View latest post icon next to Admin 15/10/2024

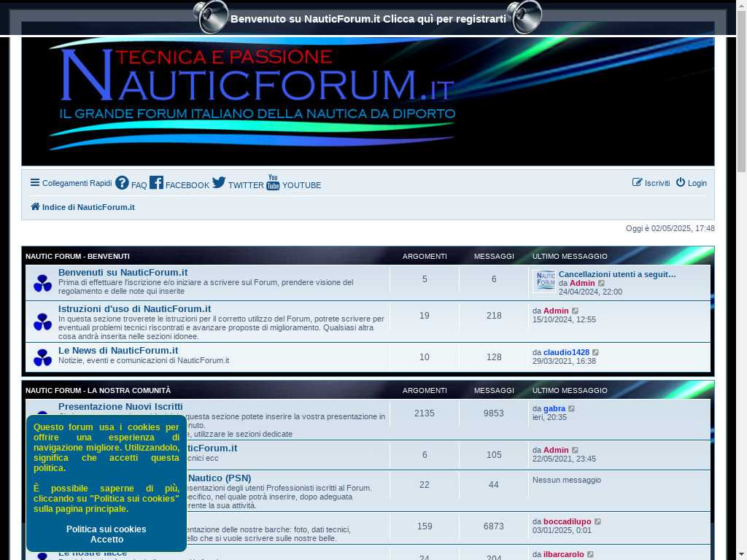575,311
